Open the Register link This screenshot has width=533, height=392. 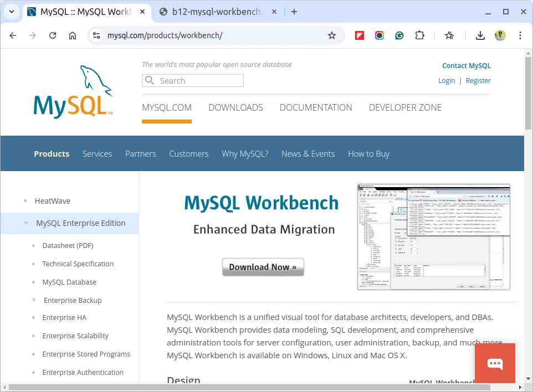click(x=478, y=80)
